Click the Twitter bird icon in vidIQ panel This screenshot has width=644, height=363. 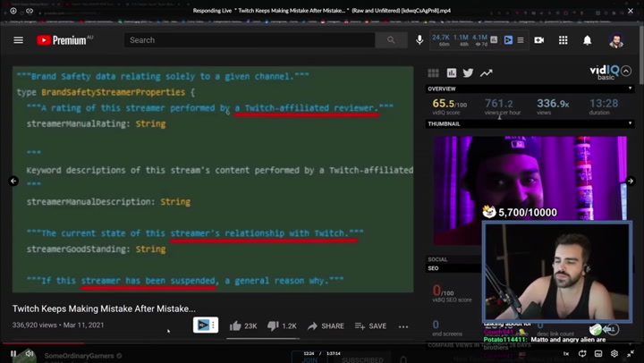click(x=468, y=73)
